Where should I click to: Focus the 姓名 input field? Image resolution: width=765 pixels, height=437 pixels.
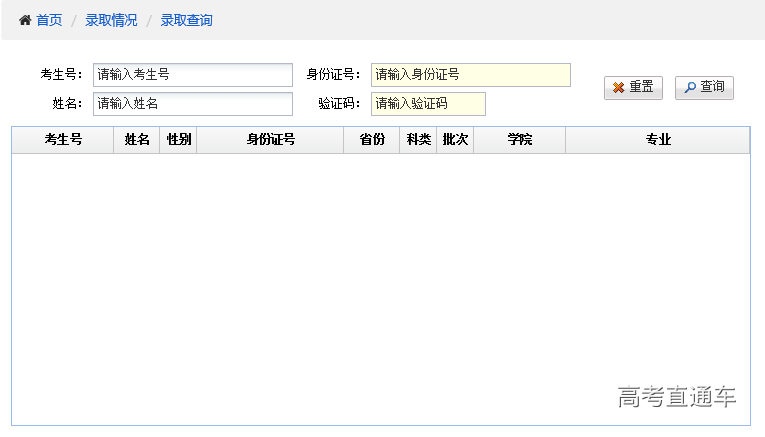(193, 104)
